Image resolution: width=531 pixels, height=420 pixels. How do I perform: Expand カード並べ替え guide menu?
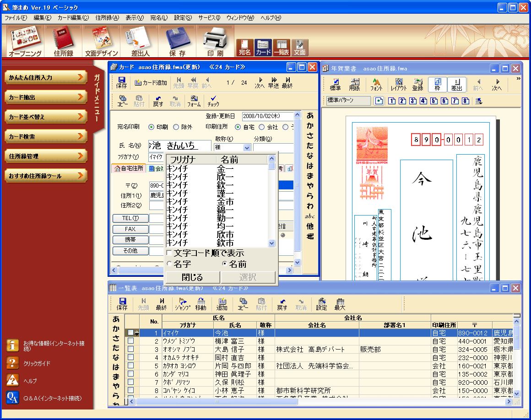click(x=46, y=117)
